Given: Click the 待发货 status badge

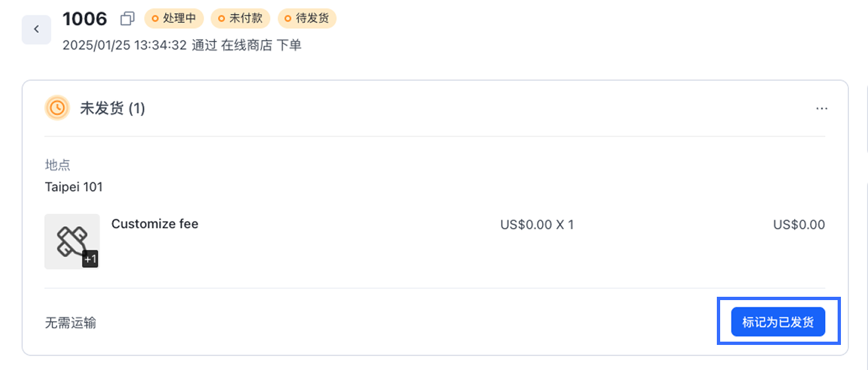Looking at the screenshot, I should click(x=307, y=18).
